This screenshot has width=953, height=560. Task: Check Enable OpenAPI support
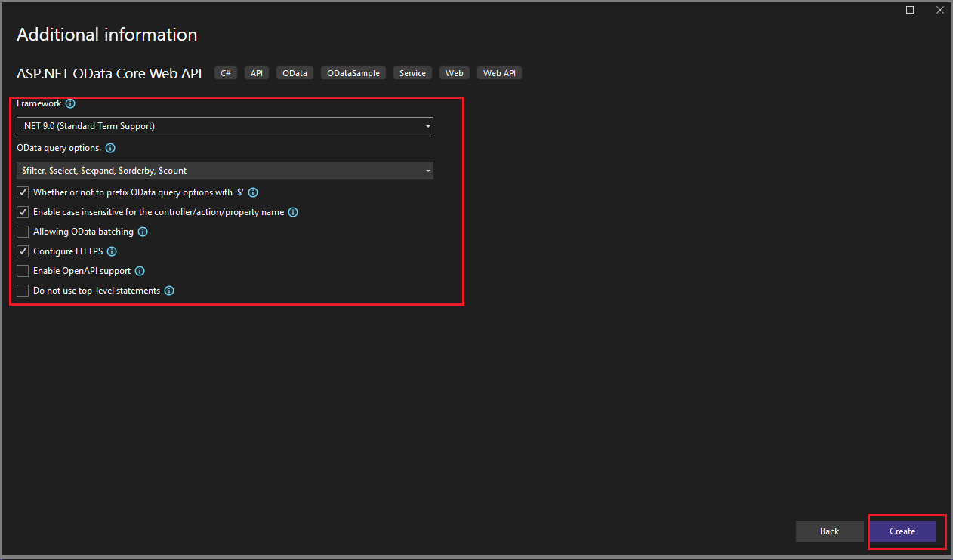click(x=23, y=271)
